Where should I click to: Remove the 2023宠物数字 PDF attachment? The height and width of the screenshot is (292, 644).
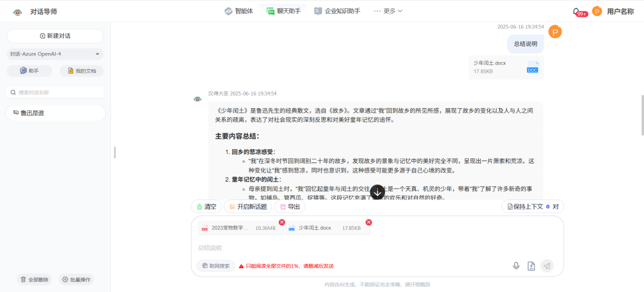(x=282, y=222)
